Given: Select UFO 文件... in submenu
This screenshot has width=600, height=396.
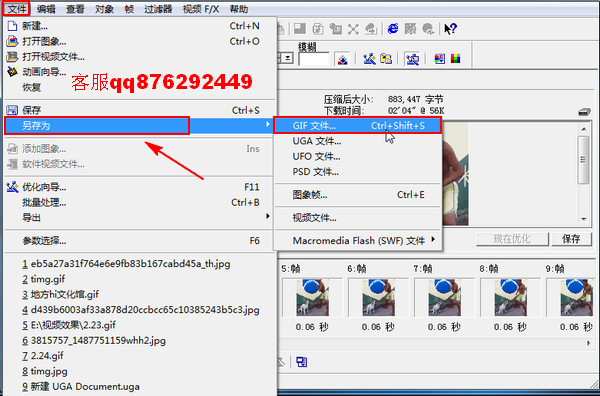Looking at the screenshot, I should click(358, 156).
